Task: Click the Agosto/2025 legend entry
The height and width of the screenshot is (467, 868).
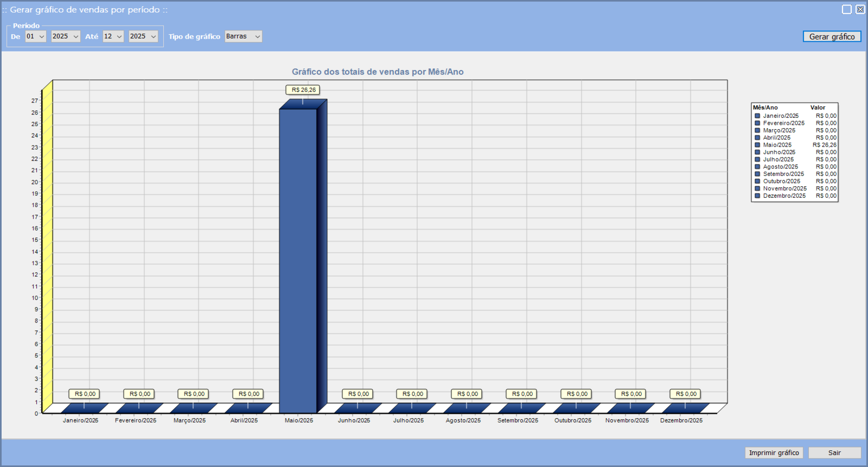Action: (x=780, y=167)
